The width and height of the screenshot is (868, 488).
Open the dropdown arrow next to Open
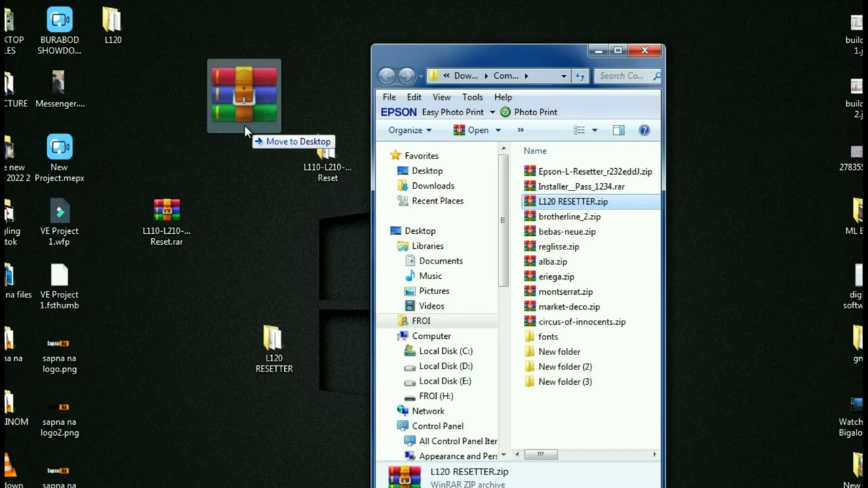pyautogui.click(x=498, y=130)
